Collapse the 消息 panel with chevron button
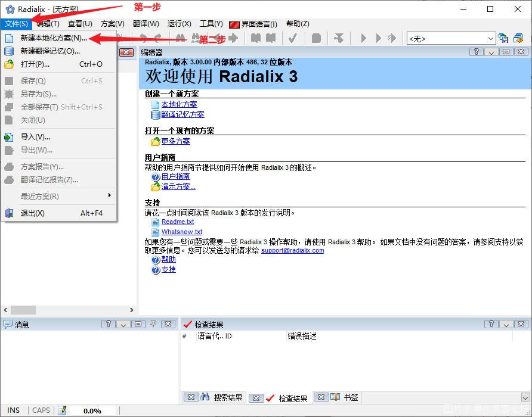This screenshot has height=417, width=532. pos(123,323)
